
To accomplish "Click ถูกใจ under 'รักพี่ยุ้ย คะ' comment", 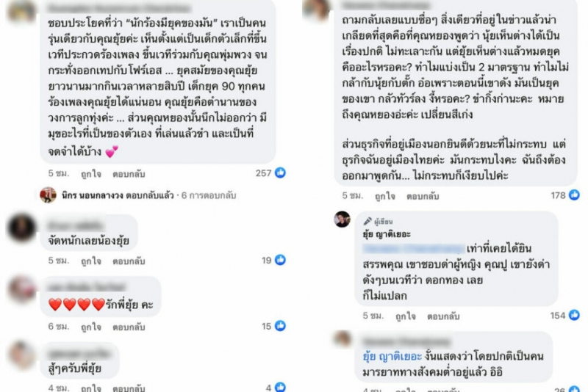I will [x=91, y=327].
